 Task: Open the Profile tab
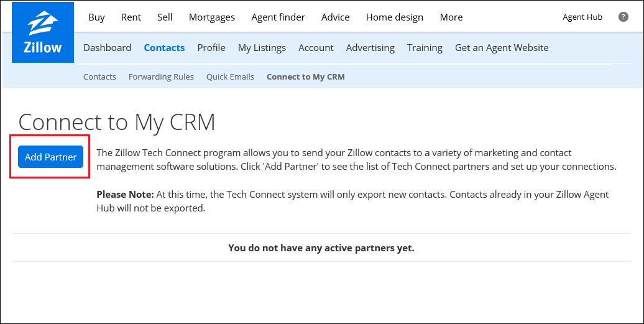click(x=211, y=47)
